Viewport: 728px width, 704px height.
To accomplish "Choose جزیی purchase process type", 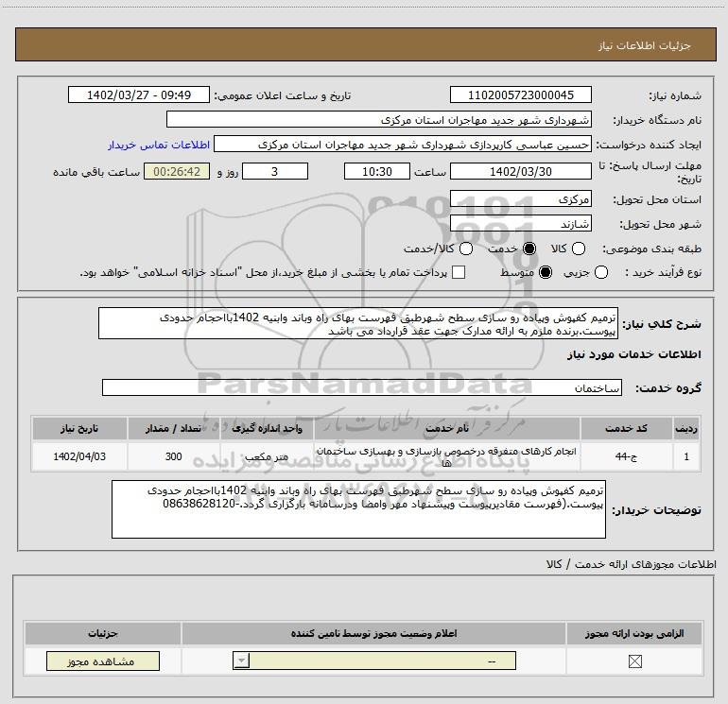I will click(x=600, y=272).
